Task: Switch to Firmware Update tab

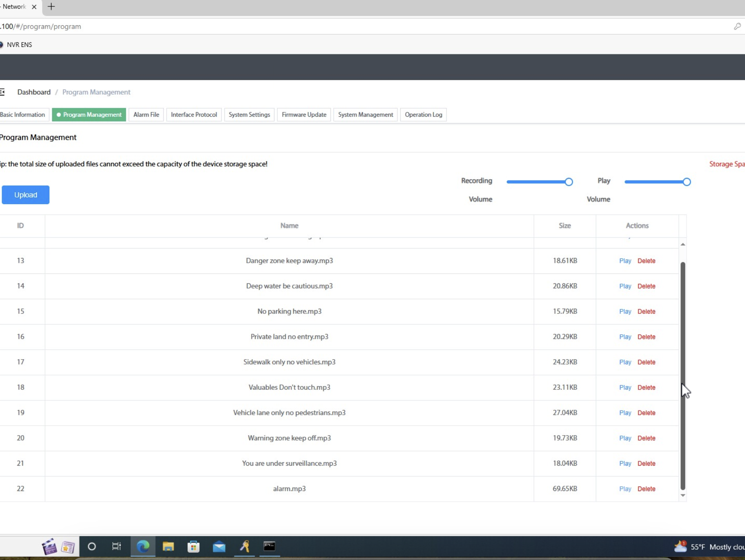Action: pyautogui.click(x=304, y=115)
